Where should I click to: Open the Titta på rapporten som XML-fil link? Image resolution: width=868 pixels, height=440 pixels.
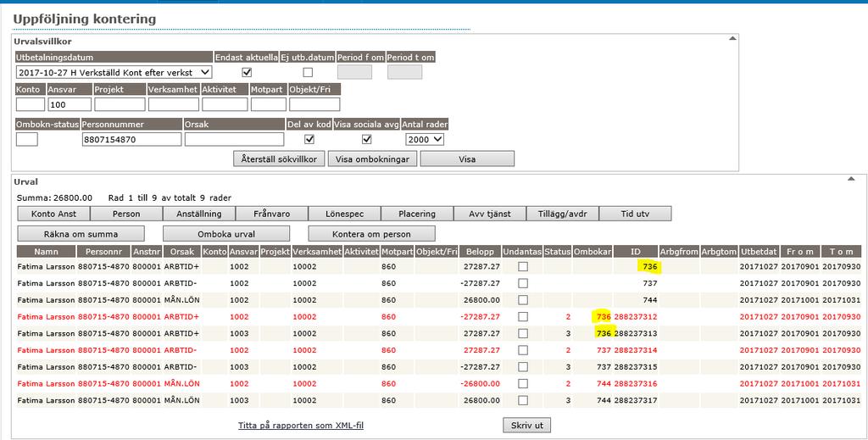click(x=301, y=425)
